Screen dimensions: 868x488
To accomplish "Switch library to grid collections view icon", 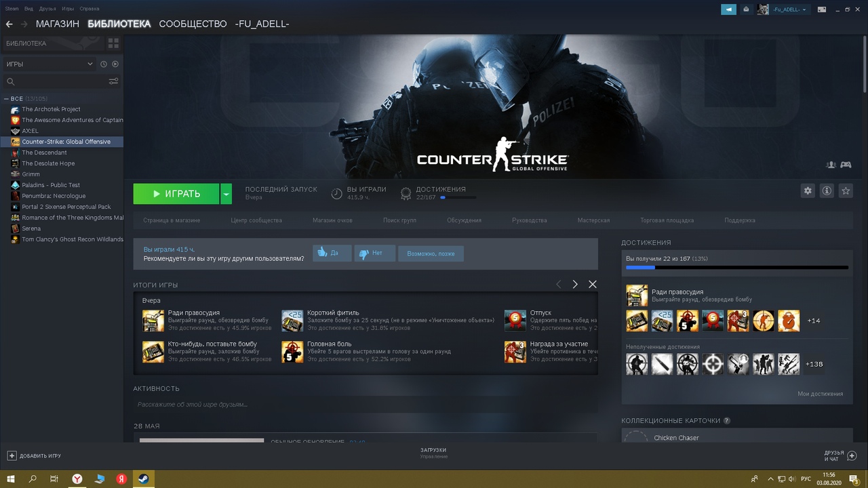I will pos(113,43).
